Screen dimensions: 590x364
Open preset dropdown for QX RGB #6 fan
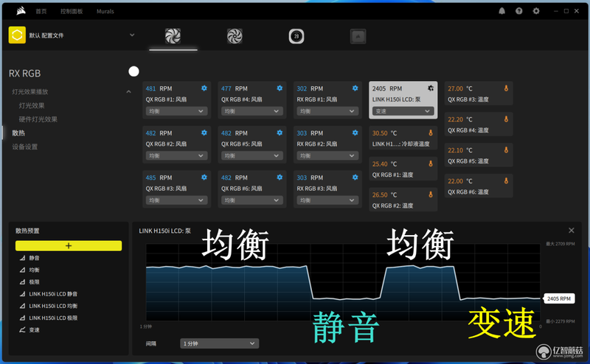click(252, 200)
